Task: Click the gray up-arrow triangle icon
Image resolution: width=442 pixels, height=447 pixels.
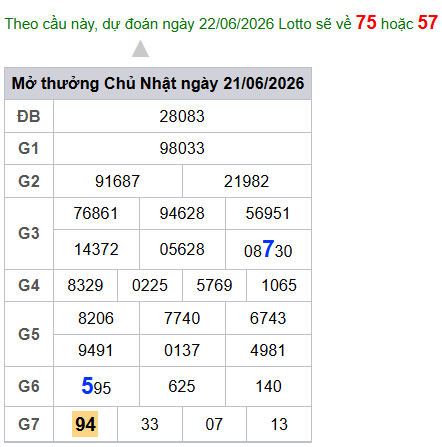Action: coord(140,49)
